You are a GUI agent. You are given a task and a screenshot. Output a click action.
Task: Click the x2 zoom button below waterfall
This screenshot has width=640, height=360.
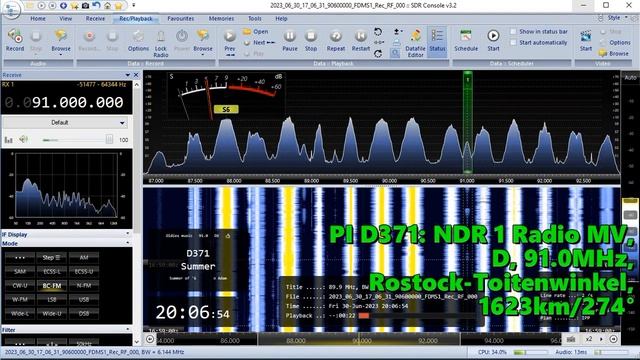pyautogui.click(x=589, y=339)
